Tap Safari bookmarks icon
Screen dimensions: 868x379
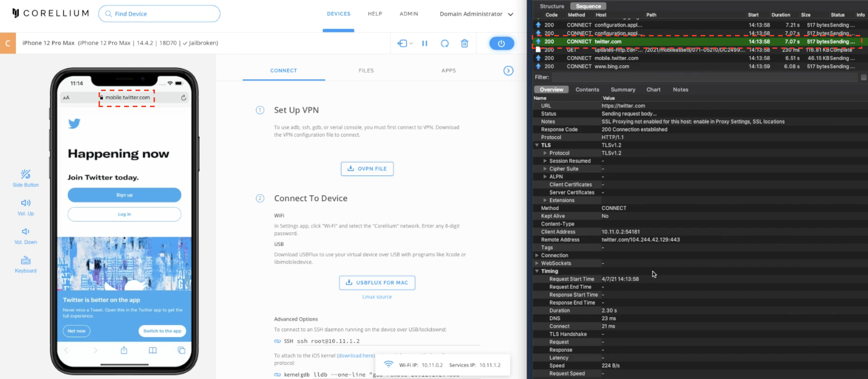coord(153,350)
